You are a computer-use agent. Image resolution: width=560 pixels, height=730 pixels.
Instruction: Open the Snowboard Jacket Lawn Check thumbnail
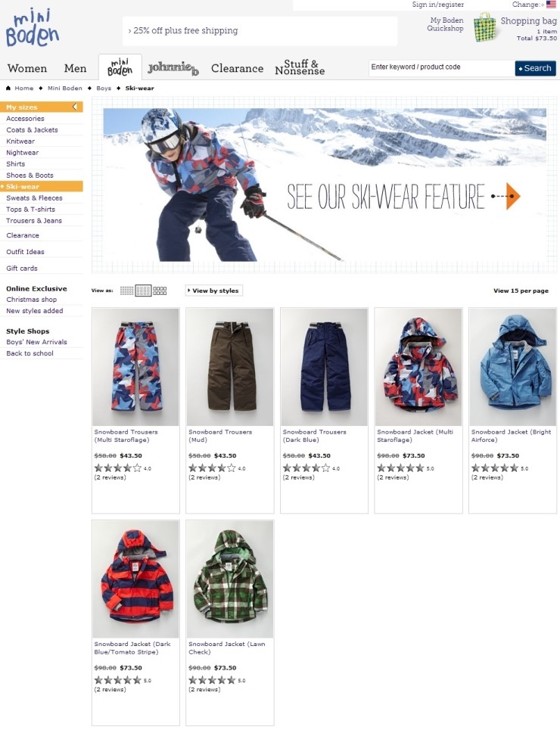click(x=230, y=579)
